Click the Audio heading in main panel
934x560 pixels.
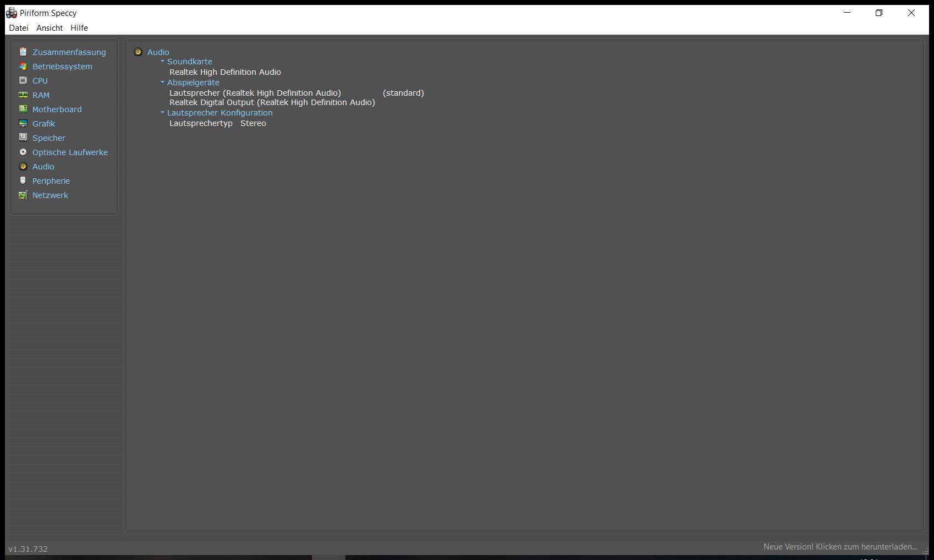point(158,52)
